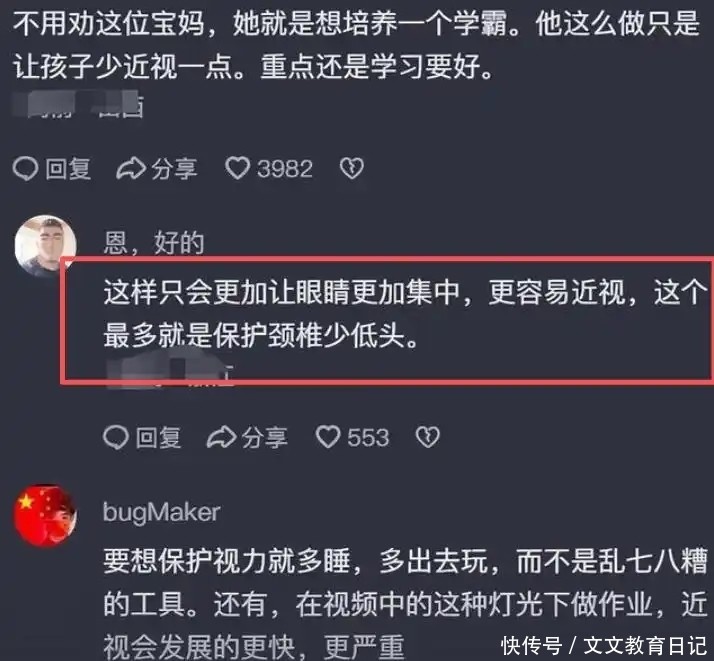The width and height of the screenshot is (714, 661).
Task: Click 回复 text under first comment
Action: [68, 169]
